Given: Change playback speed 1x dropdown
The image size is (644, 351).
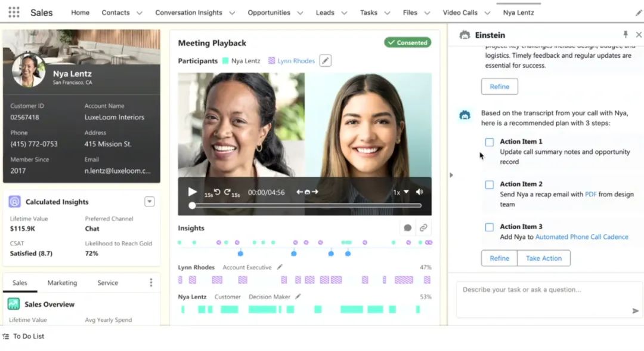Looking at the screenshot, I should 401,192.
